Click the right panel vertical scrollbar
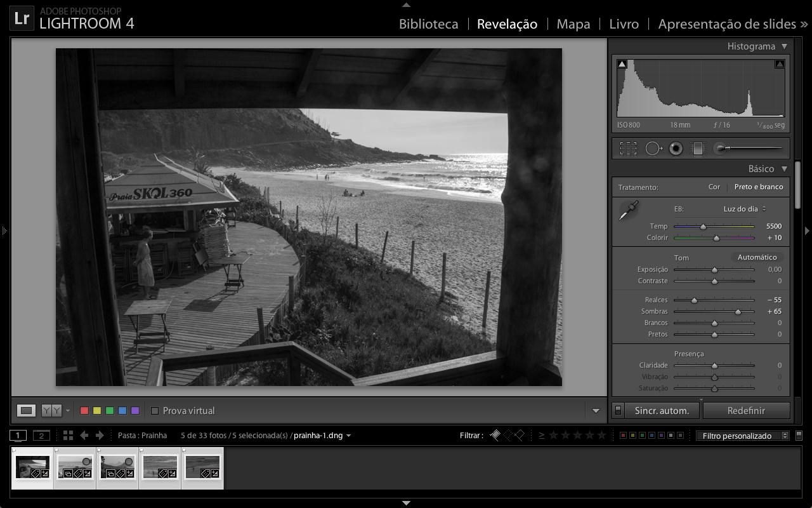812x508 pixels. tap(798, 184)
